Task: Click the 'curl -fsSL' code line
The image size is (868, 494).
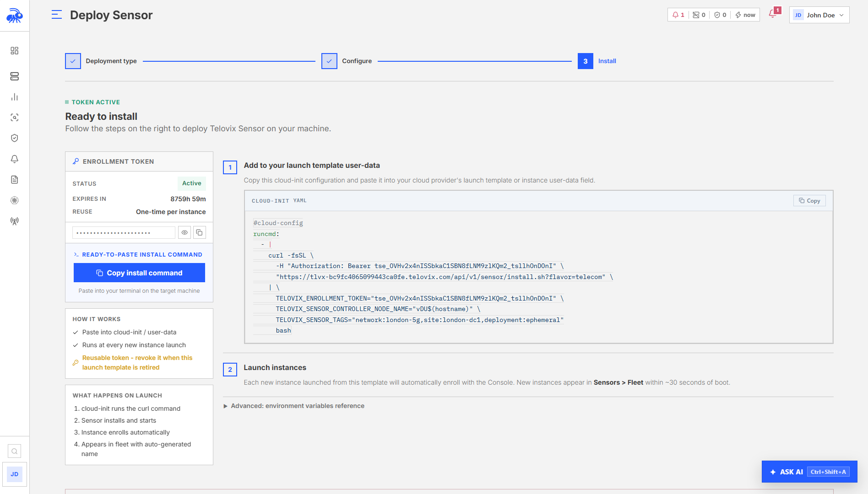Action: click(291, 256)
